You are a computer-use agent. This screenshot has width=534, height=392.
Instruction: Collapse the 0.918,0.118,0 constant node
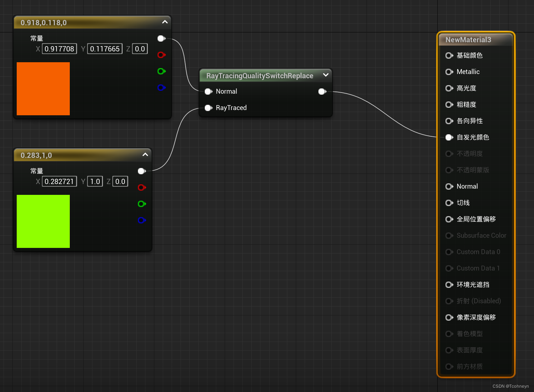165,22
